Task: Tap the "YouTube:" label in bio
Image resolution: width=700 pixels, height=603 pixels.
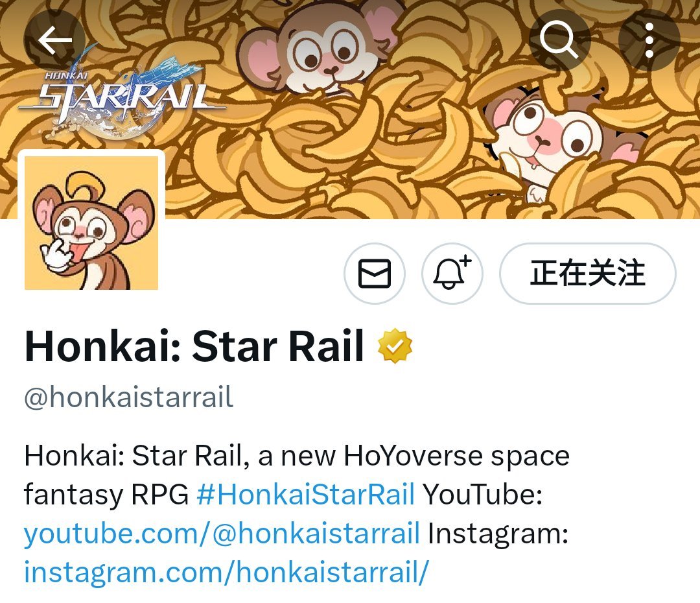Action: point(483,494)
